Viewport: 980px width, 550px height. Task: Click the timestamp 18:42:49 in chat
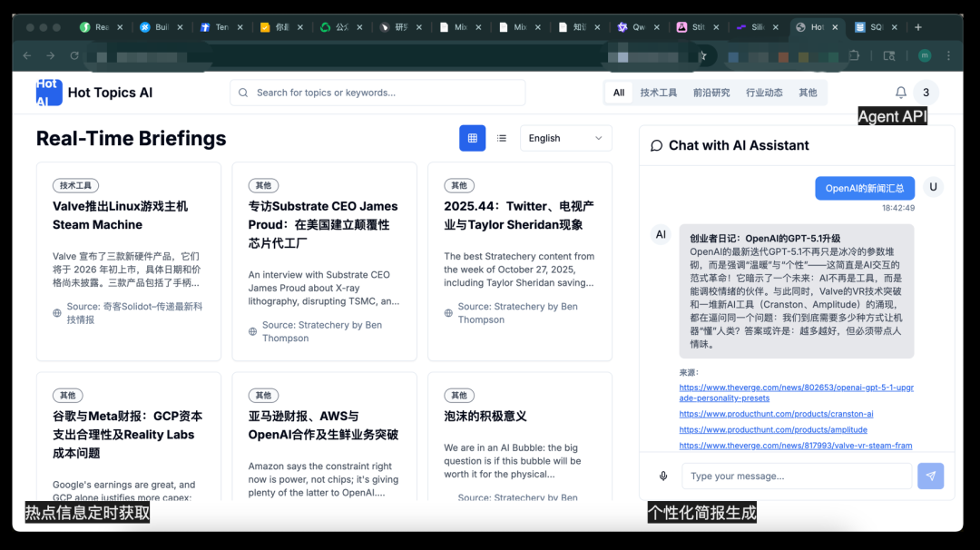tap(898, 208)
